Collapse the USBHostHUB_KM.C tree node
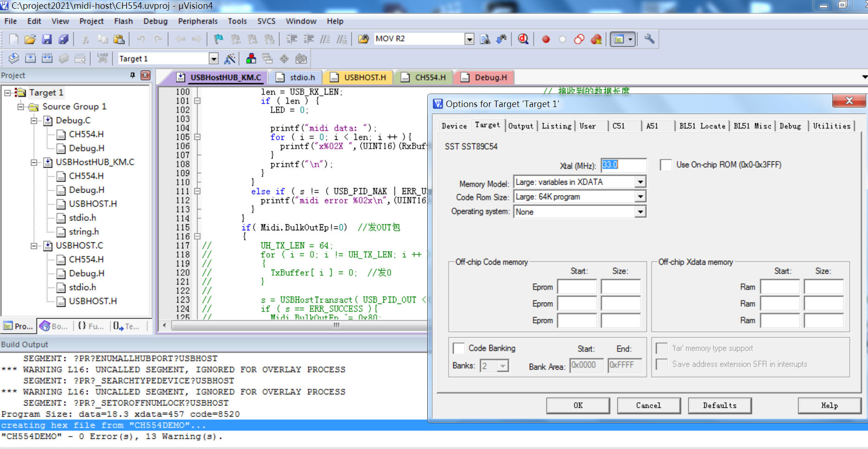 click(34, 162)
